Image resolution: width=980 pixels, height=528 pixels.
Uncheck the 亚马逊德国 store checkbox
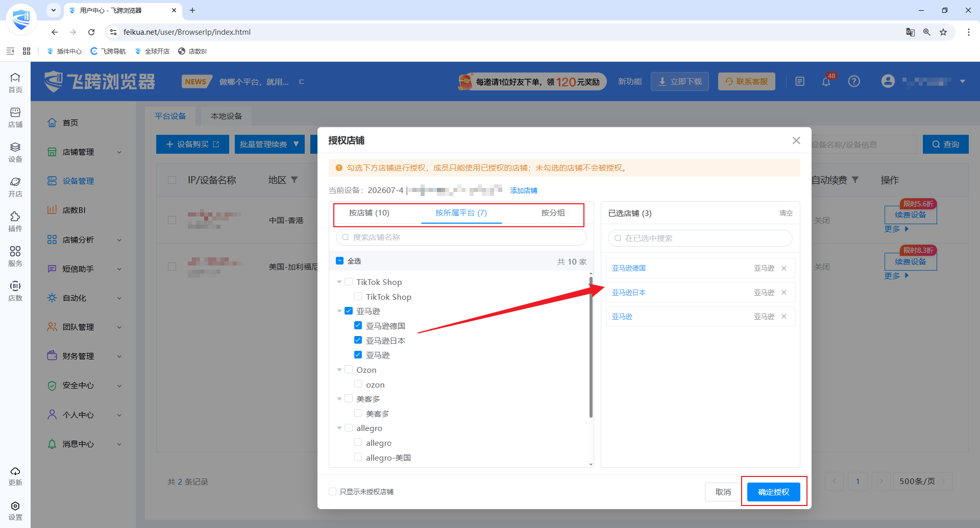pos(358,326)
